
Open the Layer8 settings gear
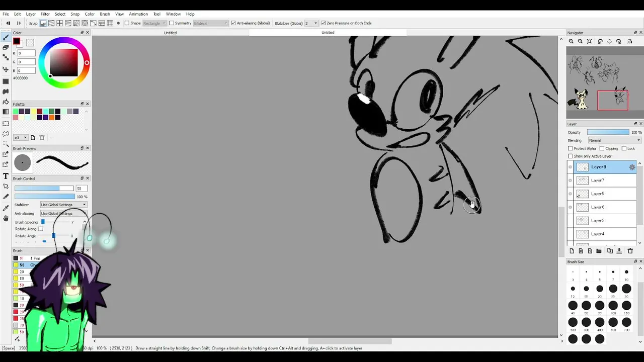coord(632,167)
